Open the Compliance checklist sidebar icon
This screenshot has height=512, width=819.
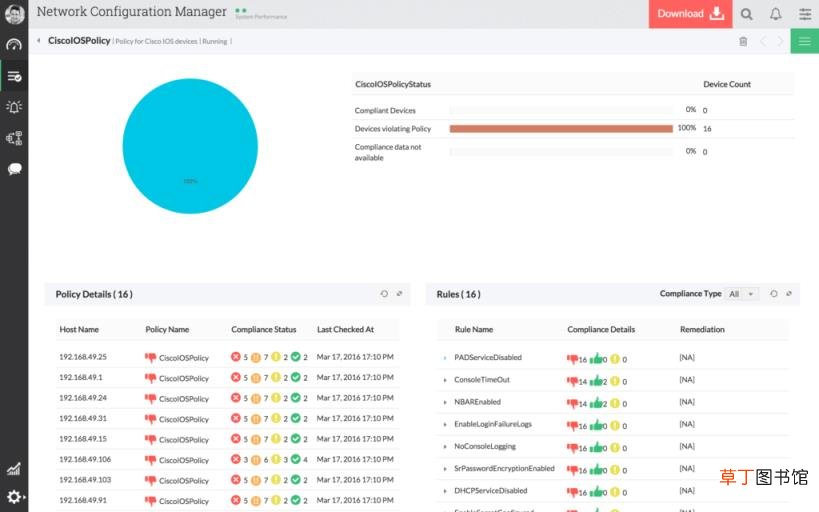(x=14, y=77)
